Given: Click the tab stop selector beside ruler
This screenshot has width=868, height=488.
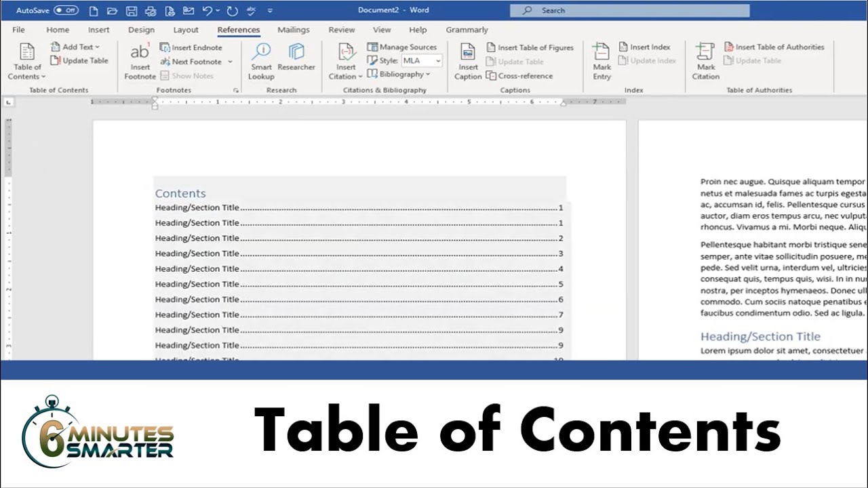Looking at the screenshot, I should [8, 102].
